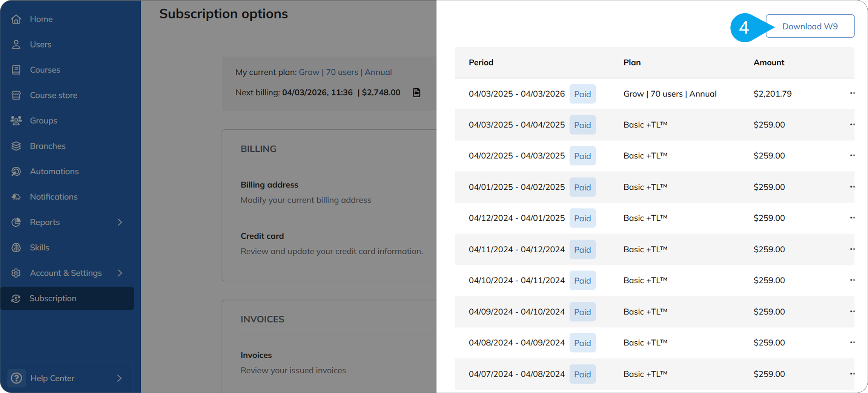The height and width of the screenshot is (393, 868).
Task: Click the Course store icon
Action: [16, 95]
